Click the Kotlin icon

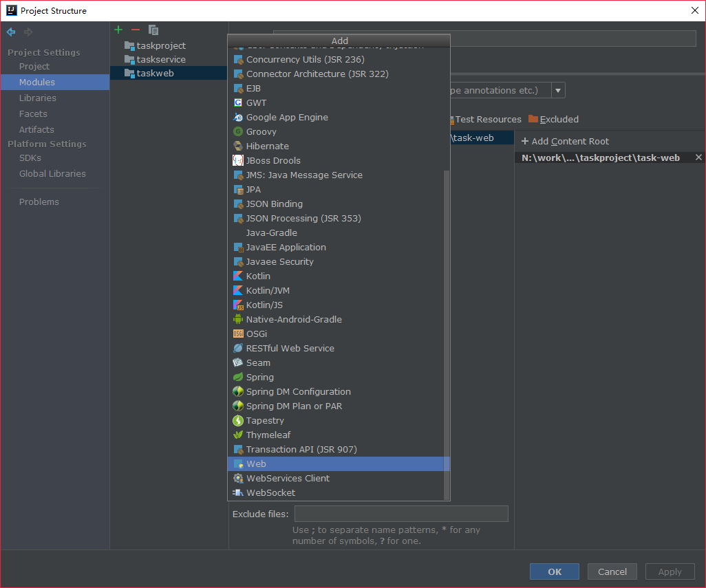[x=238, y=276]
